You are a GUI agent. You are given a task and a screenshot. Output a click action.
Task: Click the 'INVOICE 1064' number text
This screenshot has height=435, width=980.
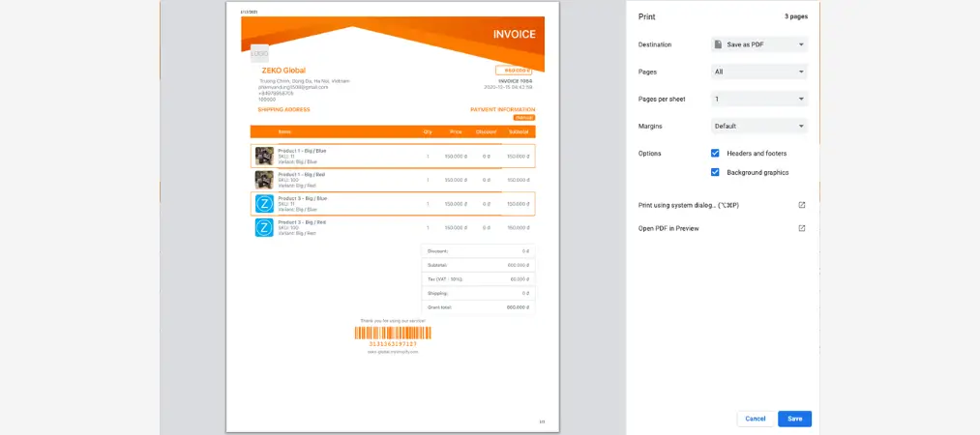tap(516, 81)
